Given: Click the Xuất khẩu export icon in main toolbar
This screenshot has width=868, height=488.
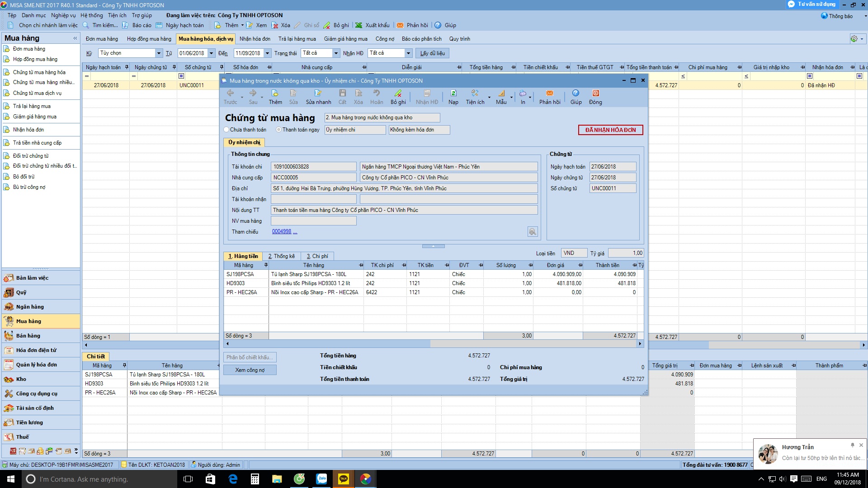Looking at the screenshot, I should coord(359,25).
